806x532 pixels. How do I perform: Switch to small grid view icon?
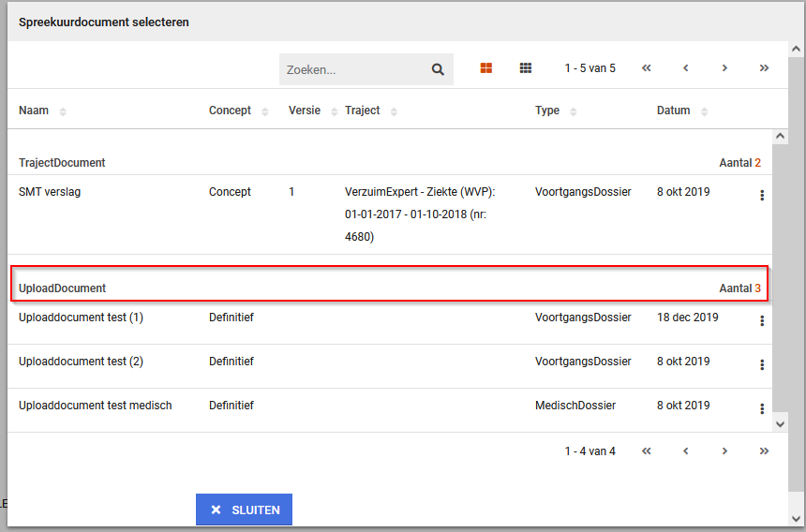[x=526, y=68]
